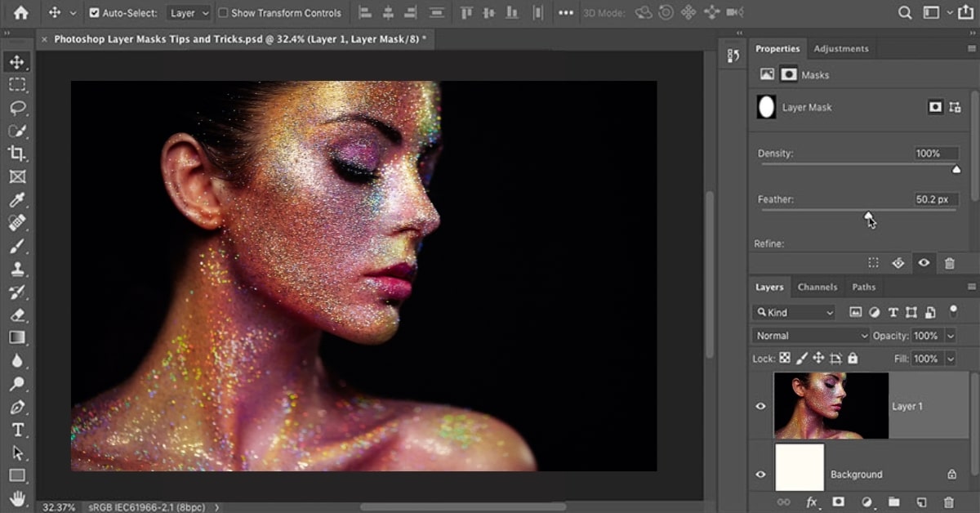980x513 pixels.
Task: Click the Delete mask trash icon in Properties
Action: pos(949,263)
